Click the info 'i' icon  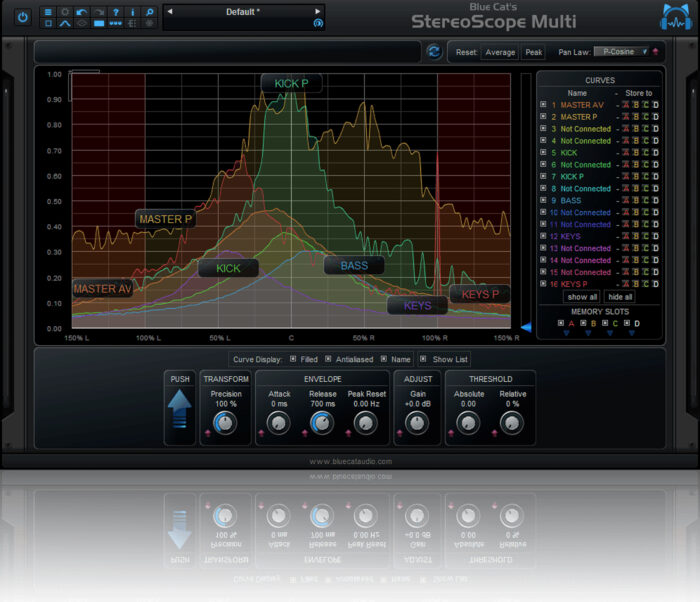coord(133,12)
